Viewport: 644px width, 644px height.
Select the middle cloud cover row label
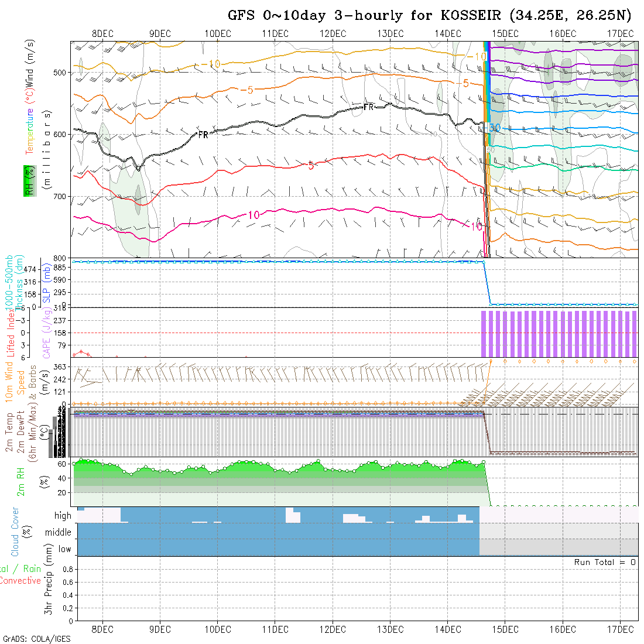point(58,533)
